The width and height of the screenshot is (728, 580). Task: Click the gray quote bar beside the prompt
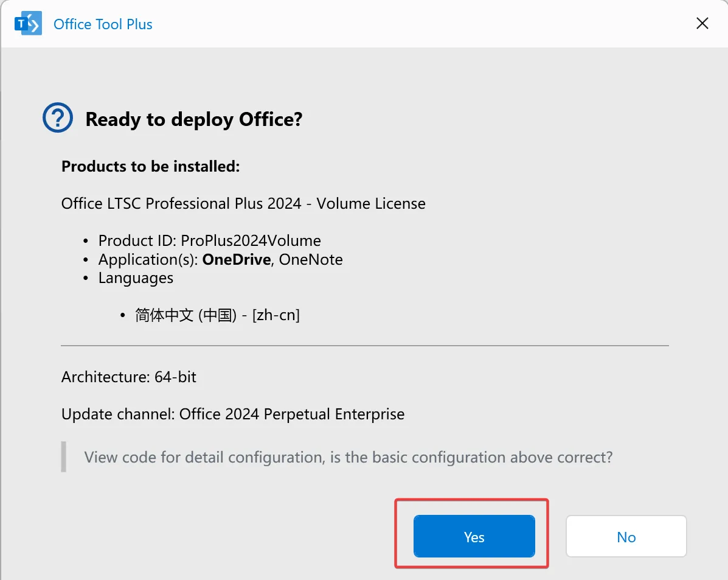coord(63,457)
